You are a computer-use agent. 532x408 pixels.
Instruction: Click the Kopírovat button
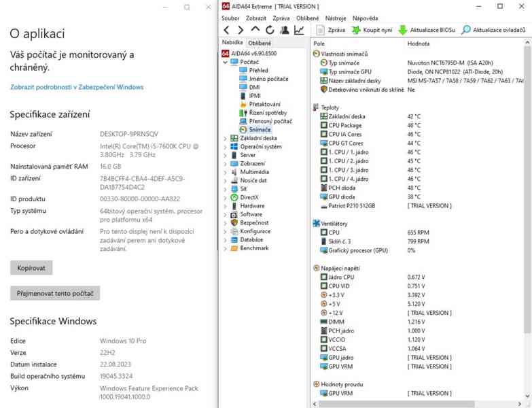click(31, 268)
